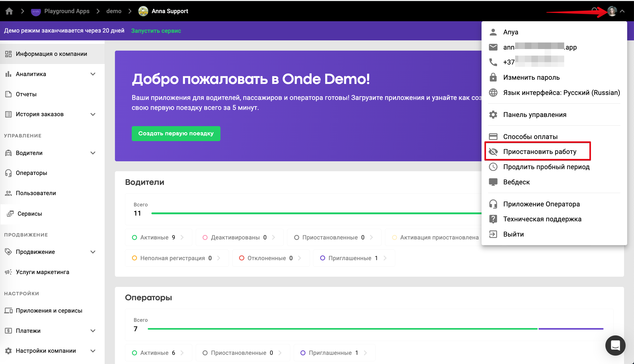Click the Запустить сервис link
Screen dimensions: 634x364
156,31
